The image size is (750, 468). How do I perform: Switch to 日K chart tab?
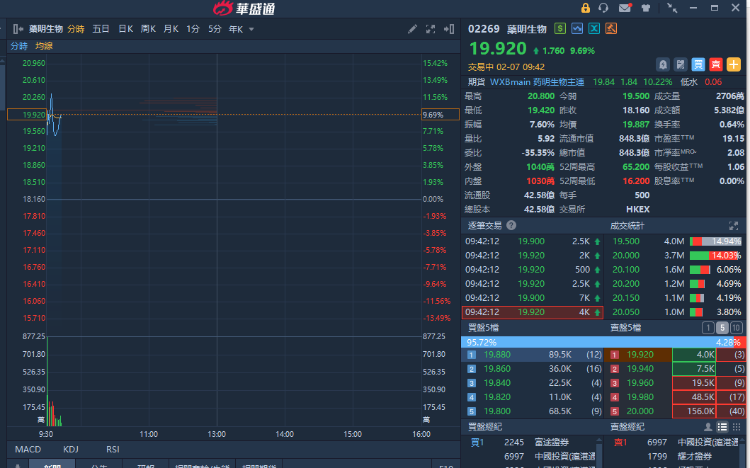tap(125, 29)
